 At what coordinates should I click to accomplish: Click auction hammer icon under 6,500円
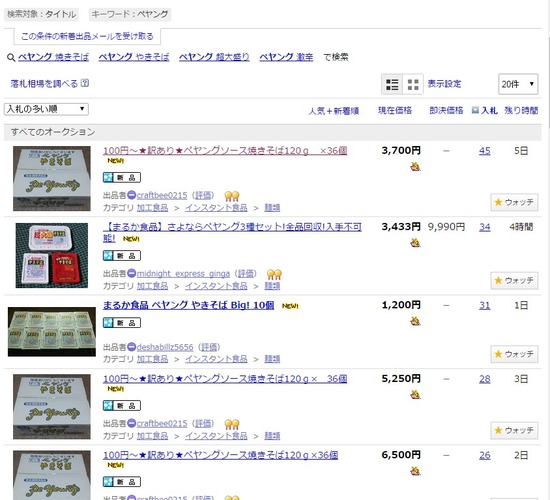[x=415, y=471]
